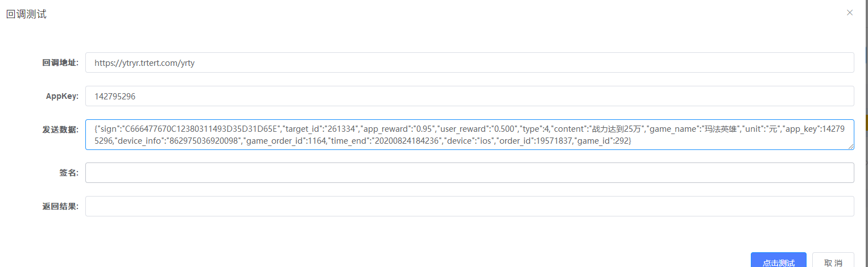Place cursor on the sign hash value
The width and height of the screenshot is (868, 267).
pyautogui.click(x=200, y=129)
